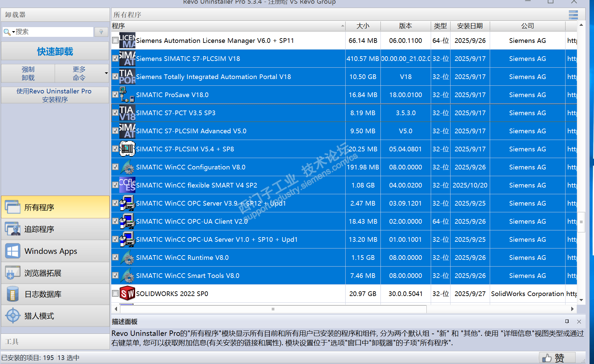Click the vertical scrollbar up arrow
594x364 pixels.
tap(581, 25)
